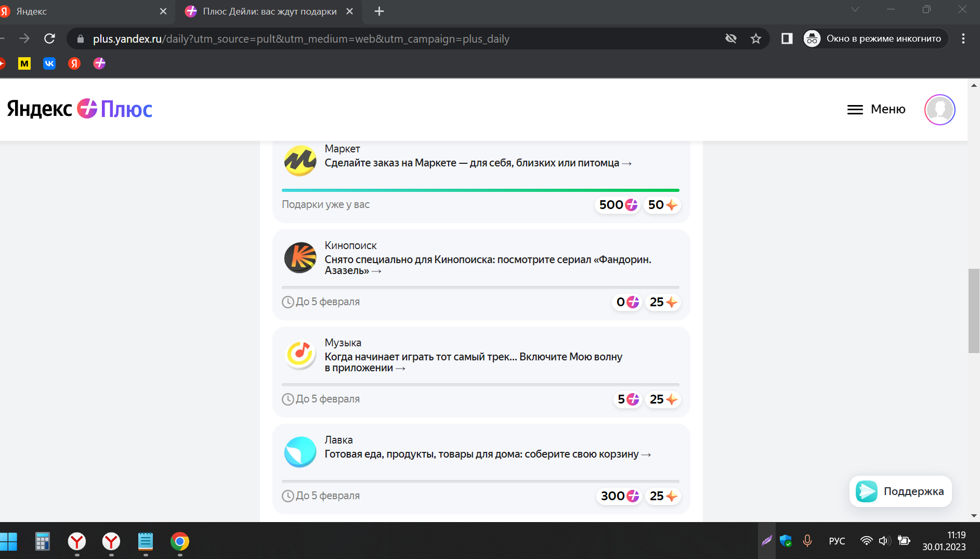Image resolution: width=980 pixels, height=559 pixels.
Task: Open Маркет task link about placing an order
Action: (478, 163)
